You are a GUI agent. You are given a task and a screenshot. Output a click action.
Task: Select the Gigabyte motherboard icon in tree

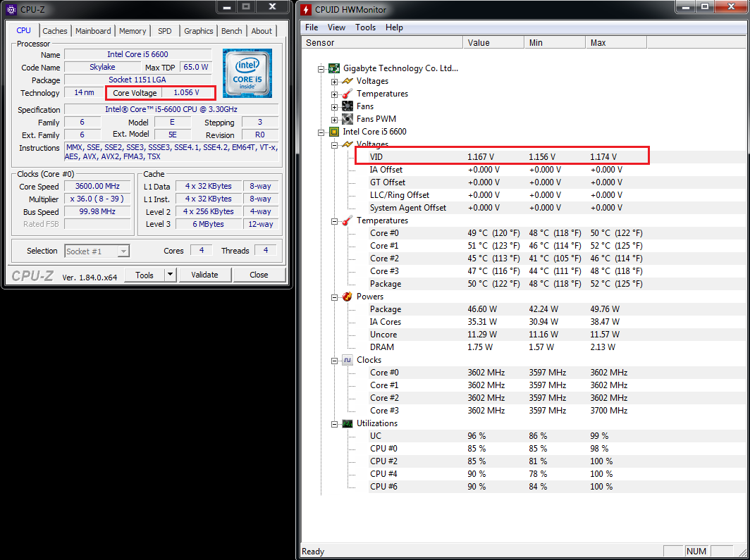[x=334, y=68]
